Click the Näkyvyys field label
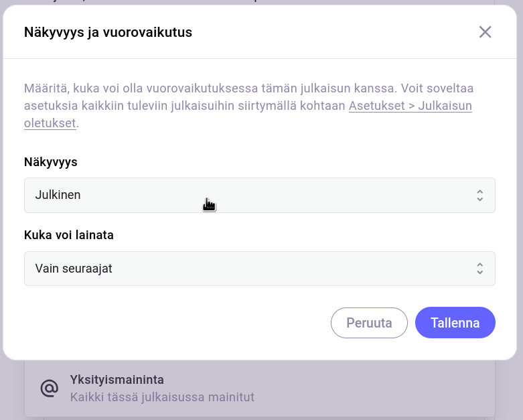 pos(51,162)
